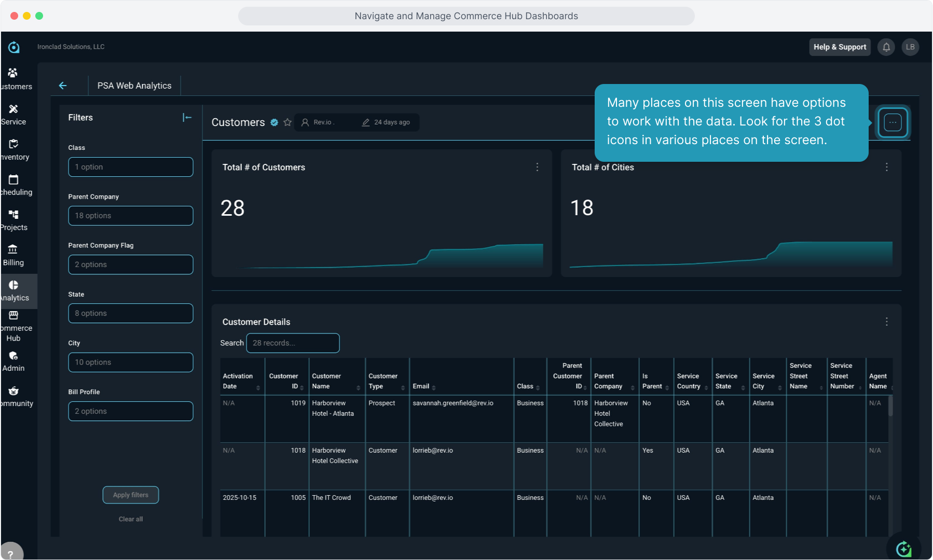
Task: Open Total # of Cities tile options
Action: pos(886,167)
